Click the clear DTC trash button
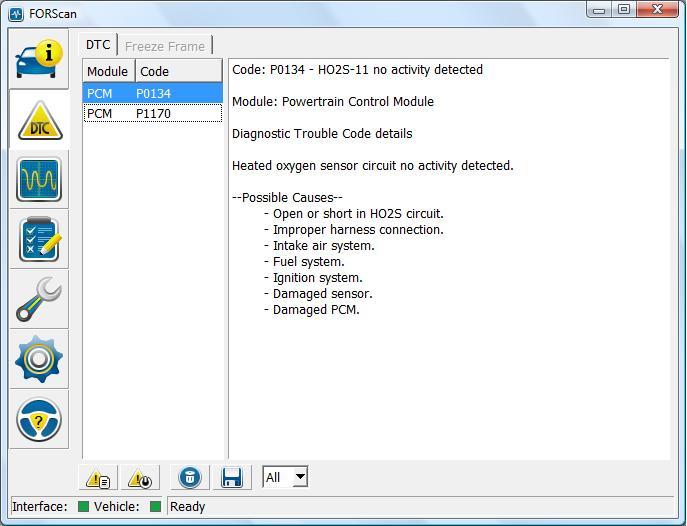The image size is (687, 526). pos(190,478)
